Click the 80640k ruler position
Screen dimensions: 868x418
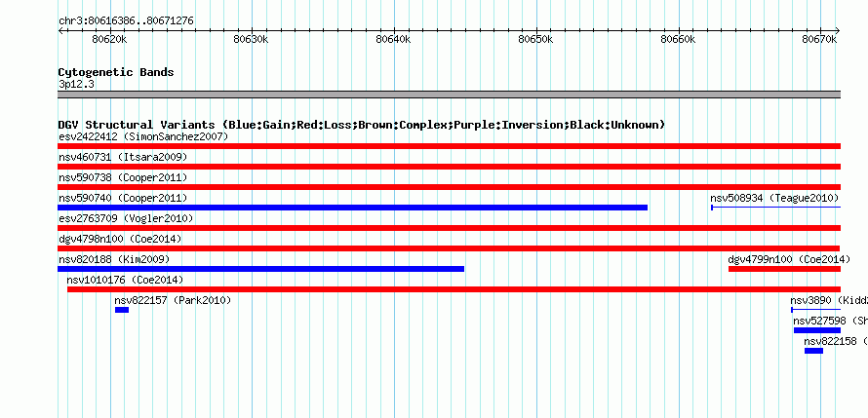[394, 39]
